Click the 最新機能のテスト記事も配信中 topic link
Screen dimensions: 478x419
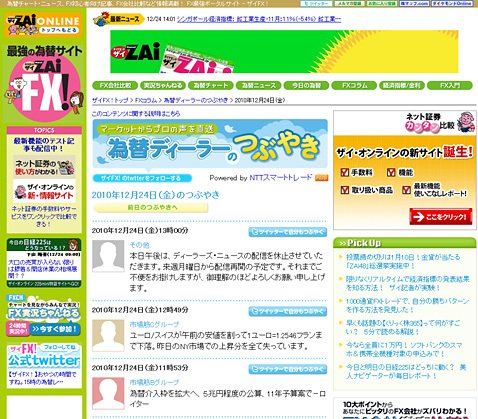(44, 145)
